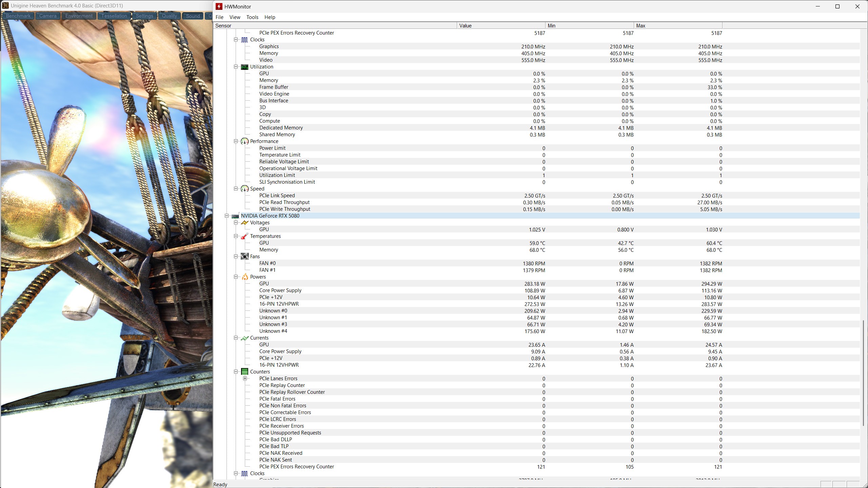Collapse the Counters node

236,372
